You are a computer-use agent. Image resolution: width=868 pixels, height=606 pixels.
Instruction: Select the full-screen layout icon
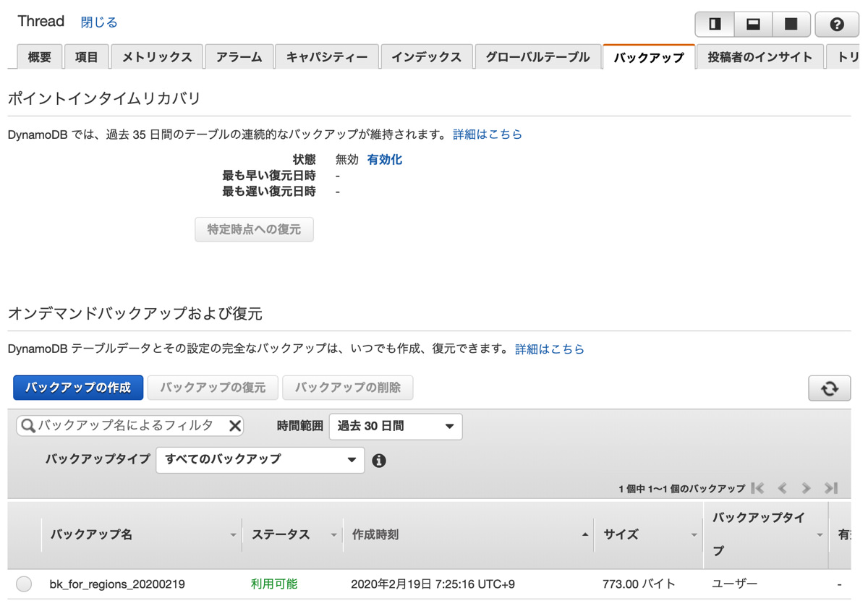(x=791, y=24)
